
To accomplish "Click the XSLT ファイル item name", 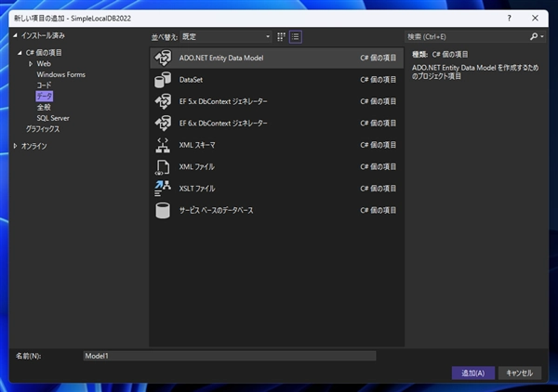I will click(x=197, y=189).
